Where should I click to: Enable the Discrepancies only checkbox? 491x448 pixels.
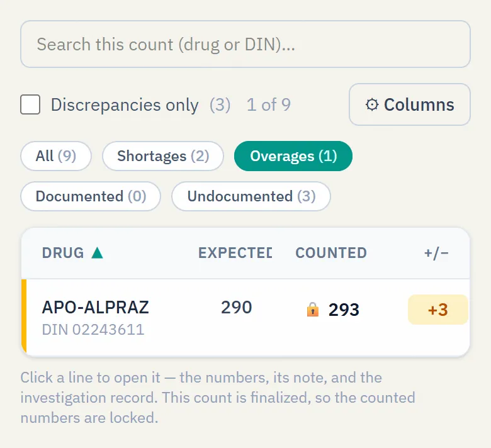click(30, 104)
